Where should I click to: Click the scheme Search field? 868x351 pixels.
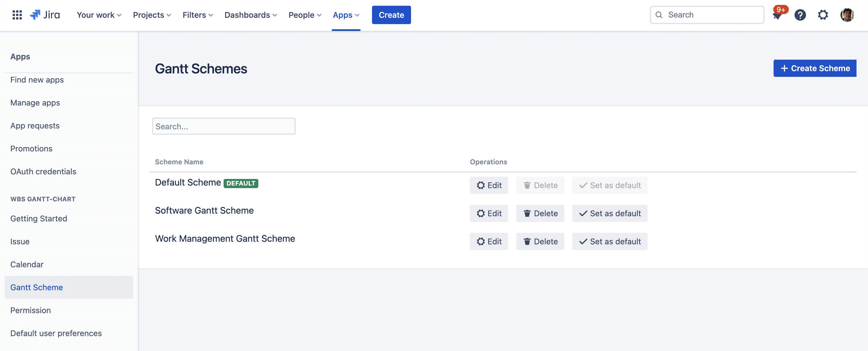coord(224,126)
